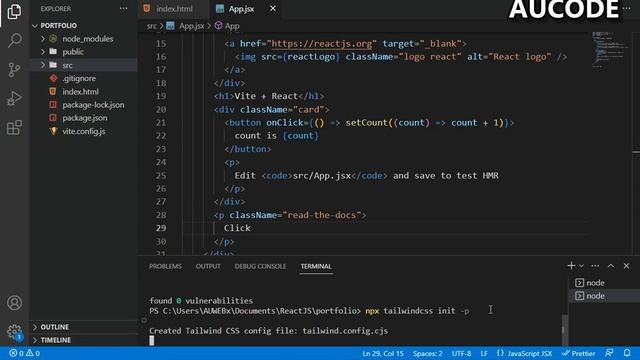The image size is (640, 360).
Task: Switch to the OUTPUT panel tab
Action: pyautogui.click(x=208, y=266)
